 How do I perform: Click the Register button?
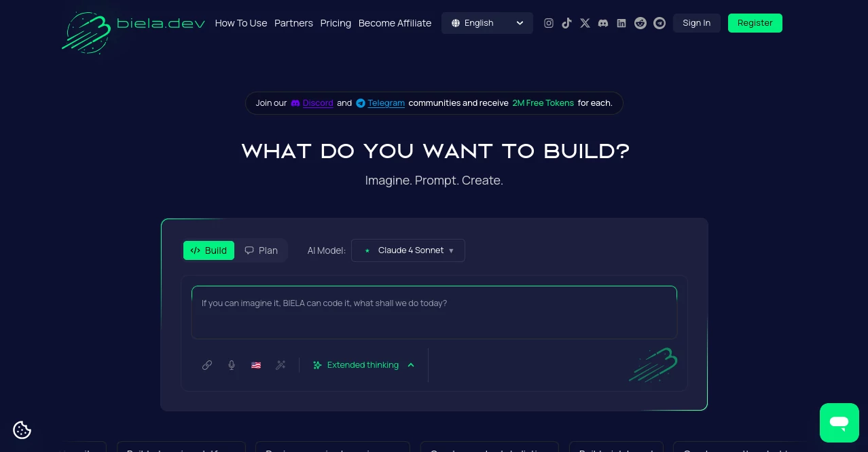pos(755,22)
